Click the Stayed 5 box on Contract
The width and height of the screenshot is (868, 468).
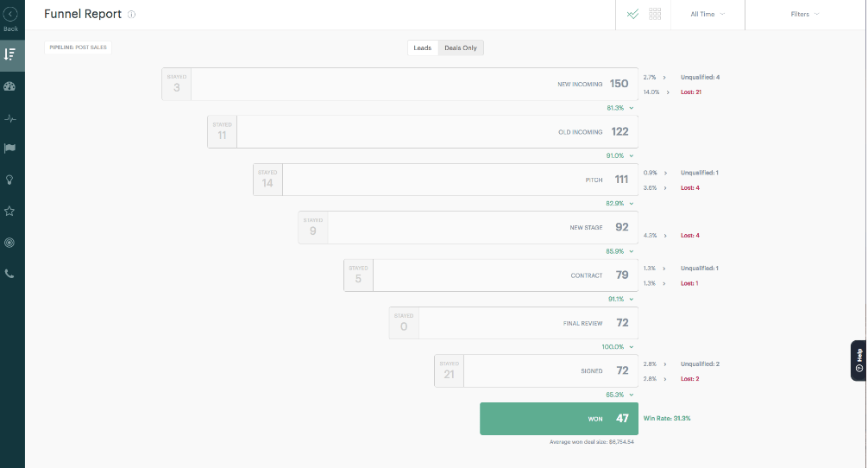[359, 275]
